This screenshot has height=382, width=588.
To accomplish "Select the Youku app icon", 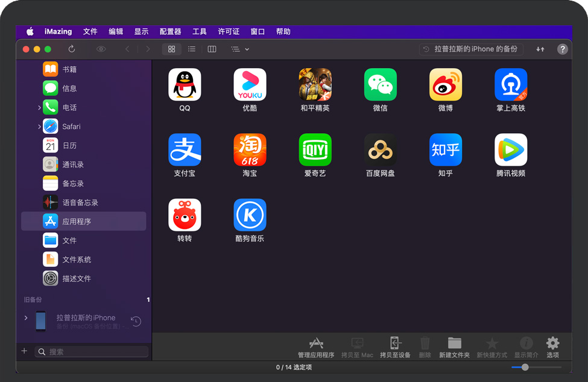I will click(x=250, y=84).
